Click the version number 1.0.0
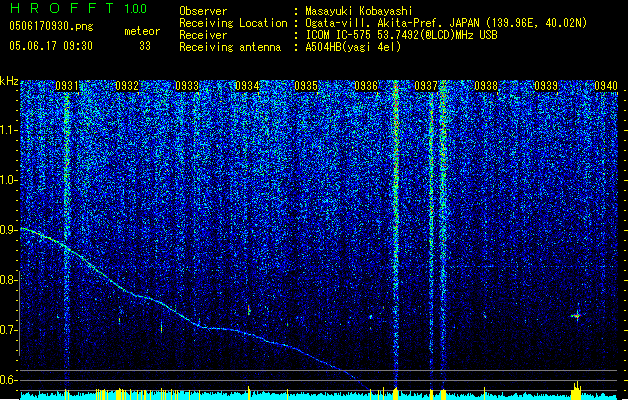 pyautogui.click(x=134, y=8)
